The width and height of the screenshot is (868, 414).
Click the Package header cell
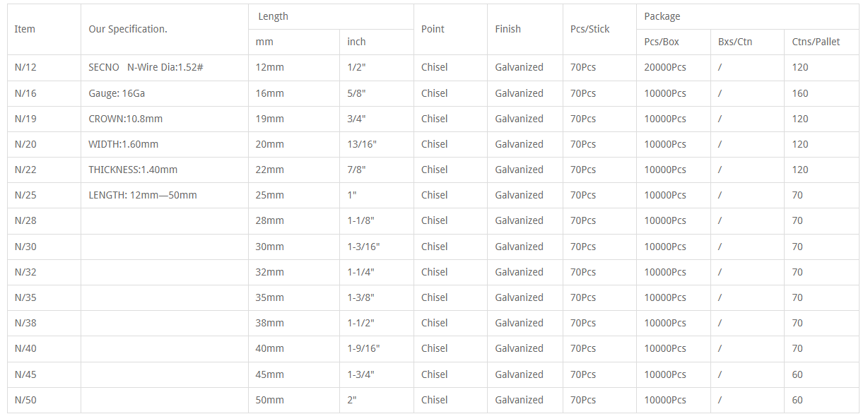click(748, 16)
